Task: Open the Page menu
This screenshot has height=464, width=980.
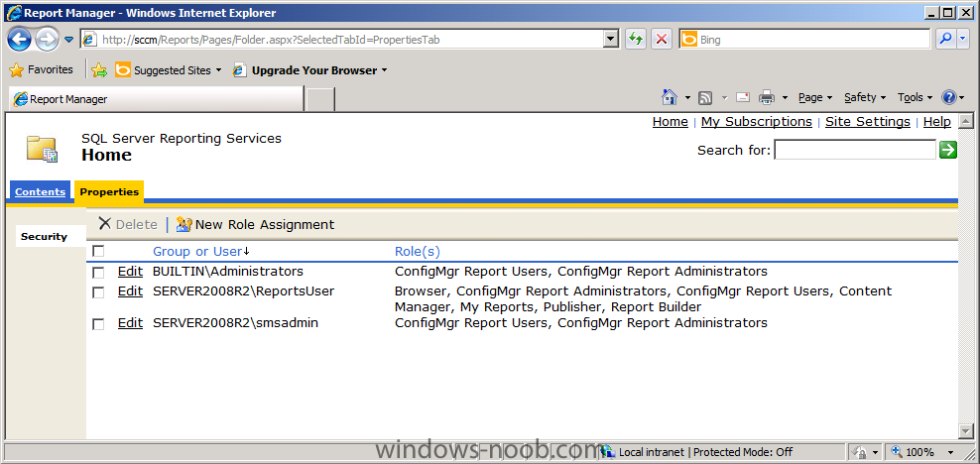Action: click(815, 97)
